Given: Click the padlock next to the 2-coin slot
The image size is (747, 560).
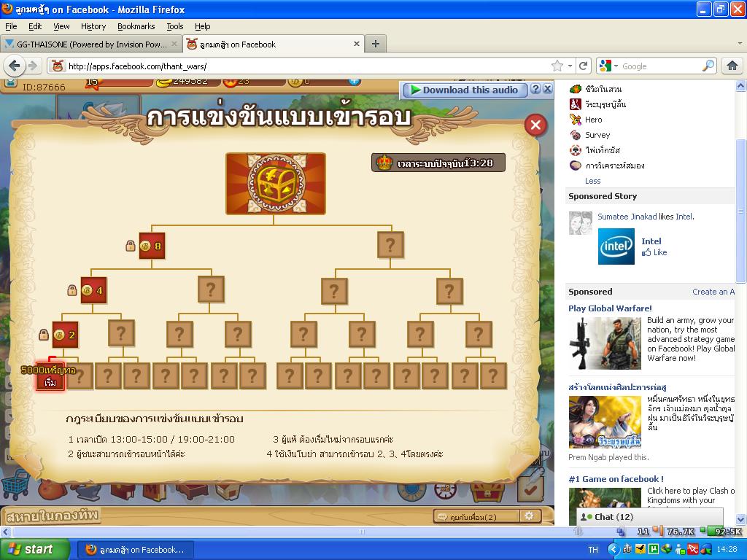Looking at the screenshot, I should [x=43, y=335].
